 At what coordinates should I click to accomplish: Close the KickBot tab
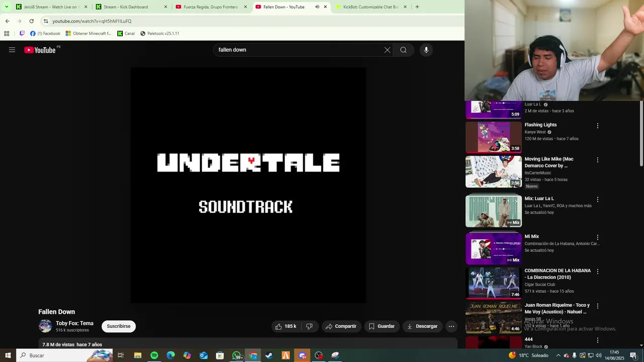click(x=405, y=7)
